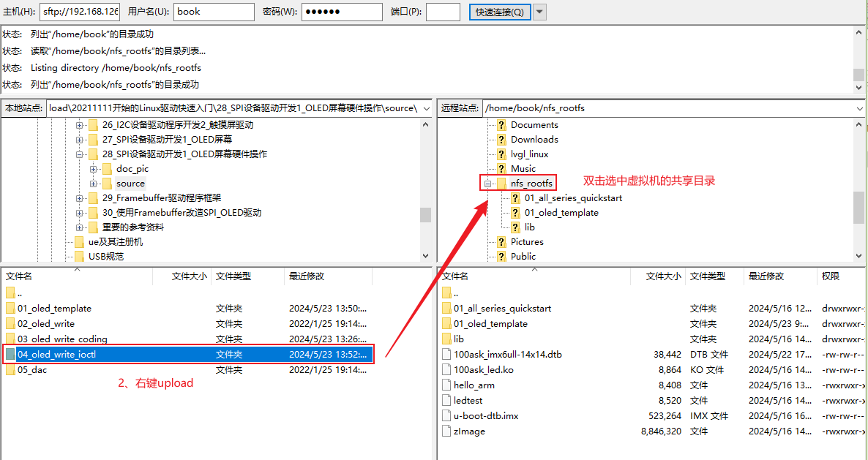Viewport: 868px width, 460px height.
Task: Expand the "29_Framebuffer驱动程序框架" tree node
Action: pyautogui.click(x=79, y=198)
